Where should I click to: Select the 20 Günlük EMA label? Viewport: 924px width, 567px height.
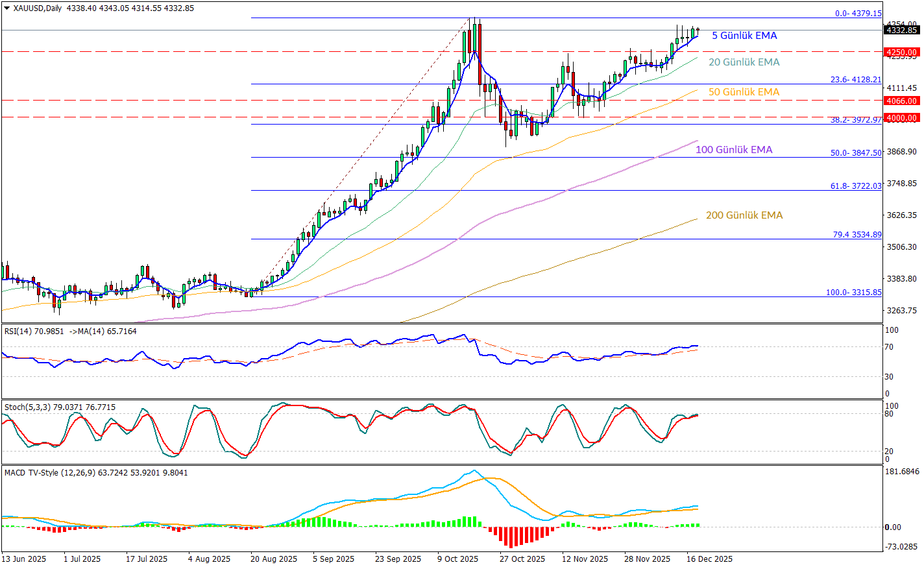tap(744, 62)
